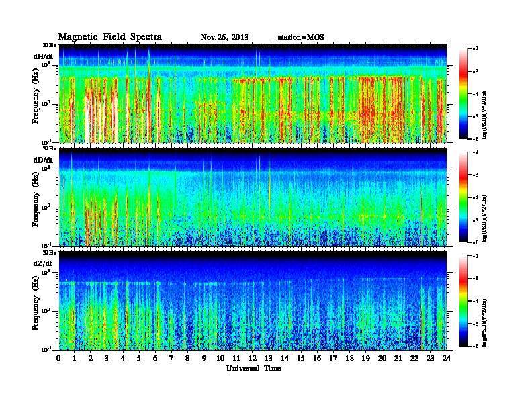
Task: Click hour 1 on the time axis
Action: (x=75, y=358)
